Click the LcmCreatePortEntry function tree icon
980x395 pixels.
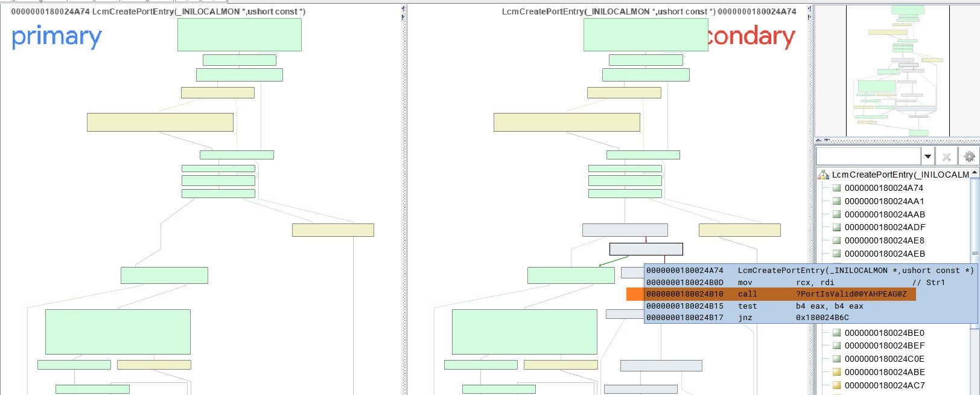pyautogui.click(x=823, y=175)
